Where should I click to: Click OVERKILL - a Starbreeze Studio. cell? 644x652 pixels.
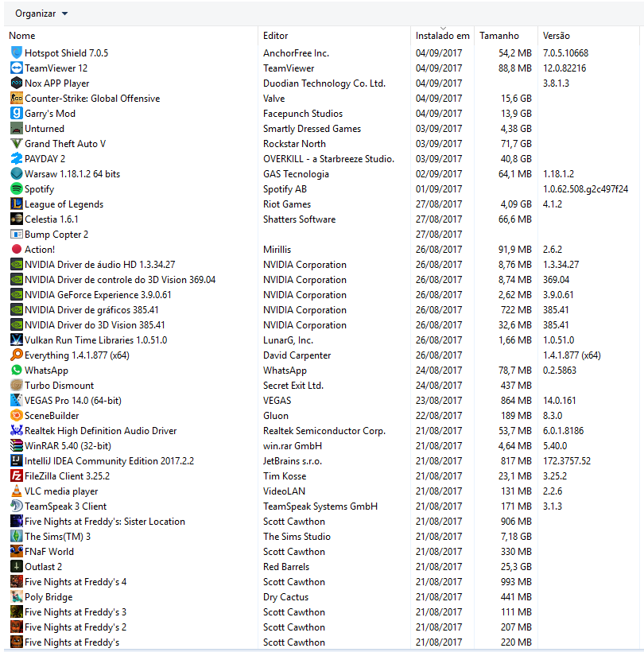(x=328, y=158)
